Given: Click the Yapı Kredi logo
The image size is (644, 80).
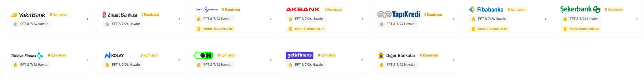Looking at the screenshot, I should pos(398,15).
